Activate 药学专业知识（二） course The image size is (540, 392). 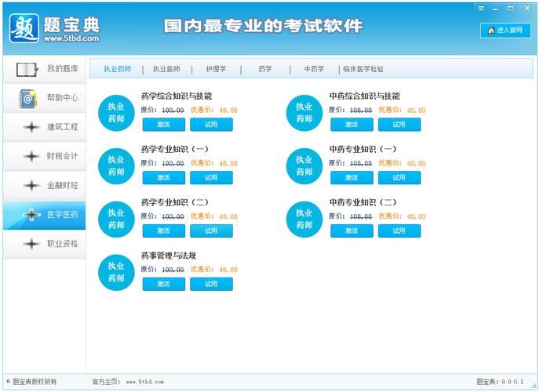(x=163, y=230)
